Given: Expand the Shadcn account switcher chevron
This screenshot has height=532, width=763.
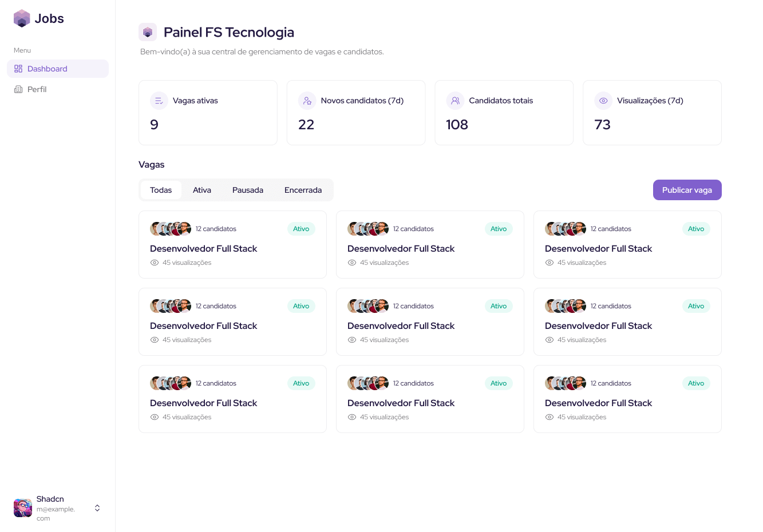Looking at the screenshot, I should pyautogui.click(x=97, y=508).
